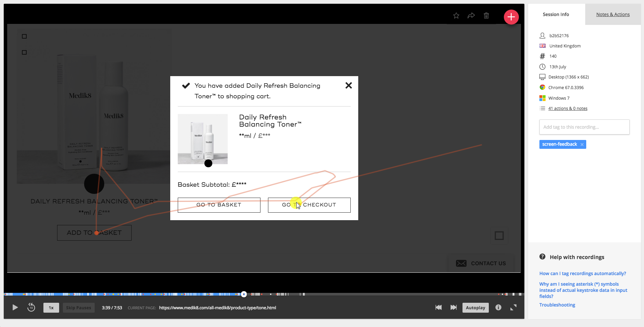
Task: Click the 3:39 / 7:53 time display
Action: tap(112, 308)
